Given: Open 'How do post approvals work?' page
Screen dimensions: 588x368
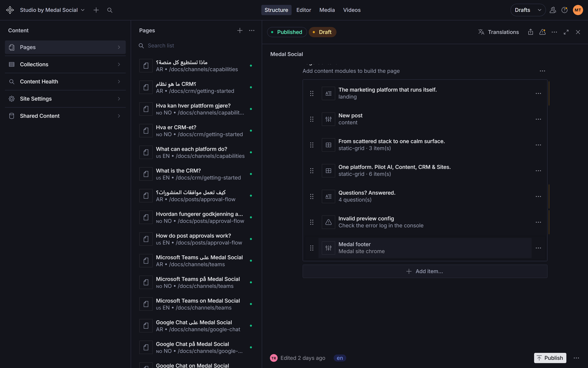Looking at the screenshot, I should (x=196, y=239).
